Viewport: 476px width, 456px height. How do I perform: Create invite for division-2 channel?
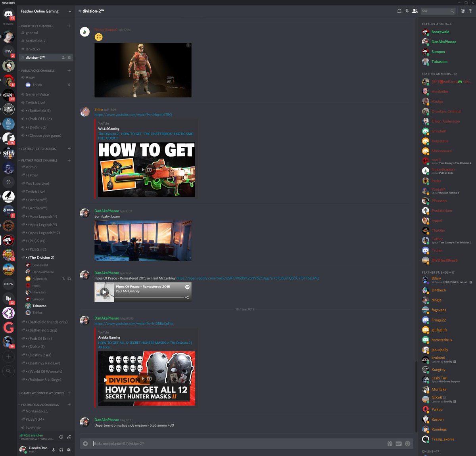(x=63, y=57)
